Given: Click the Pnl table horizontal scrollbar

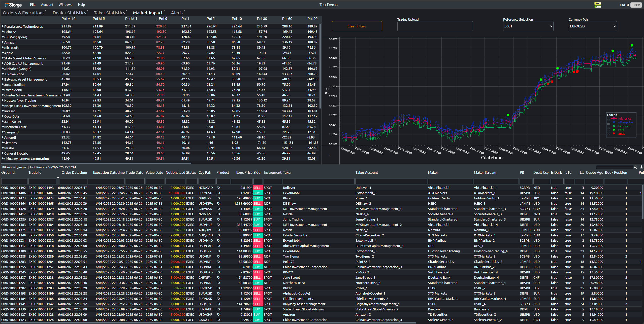Looking at the screenshot, I should 96,163.
